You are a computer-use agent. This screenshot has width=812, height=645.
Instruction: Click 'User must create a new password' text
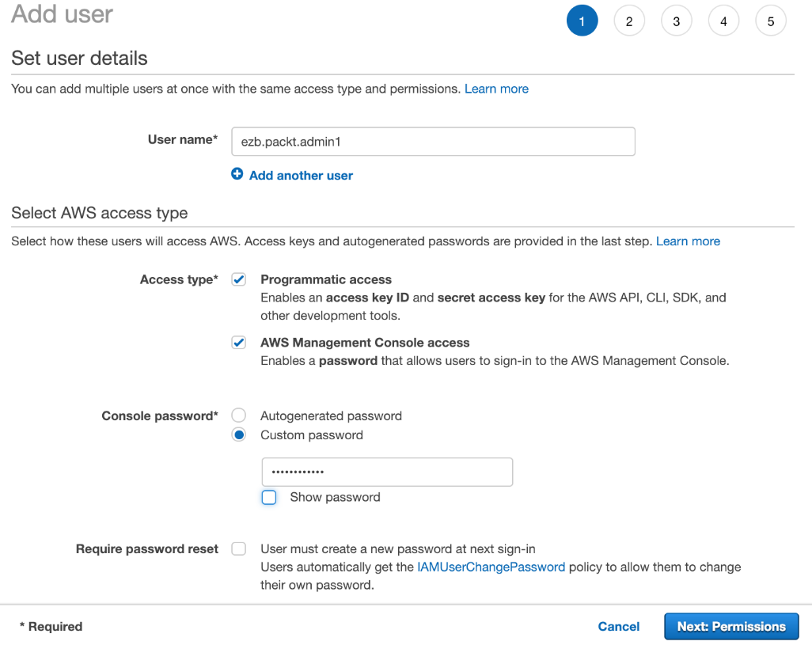tap(398, 548)
